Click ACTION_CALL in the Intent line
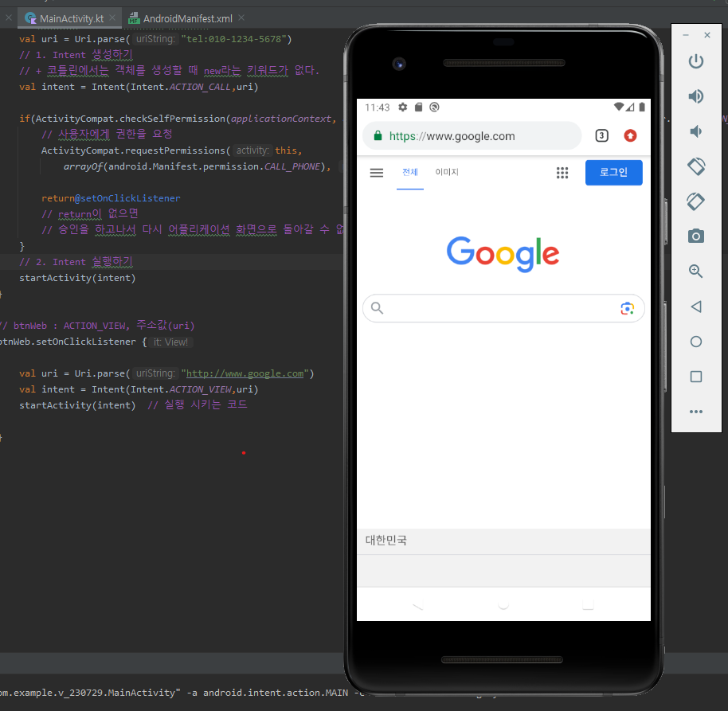This screenshot has width=728, height=711. click(x=200, y=87)
